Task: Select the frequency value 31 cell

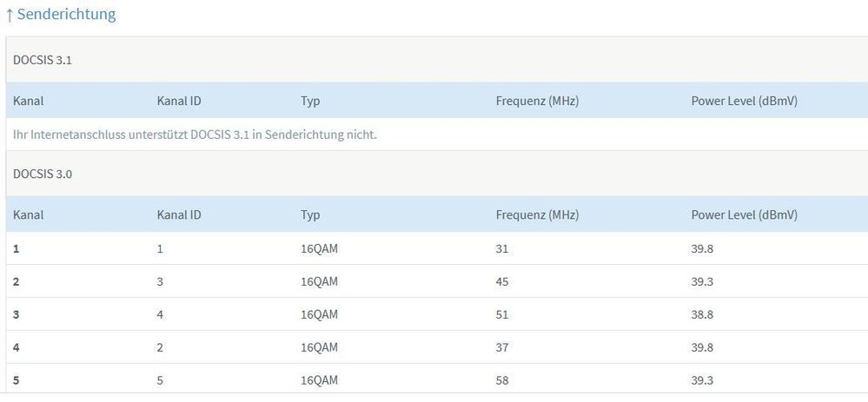Action: (502, 249)
